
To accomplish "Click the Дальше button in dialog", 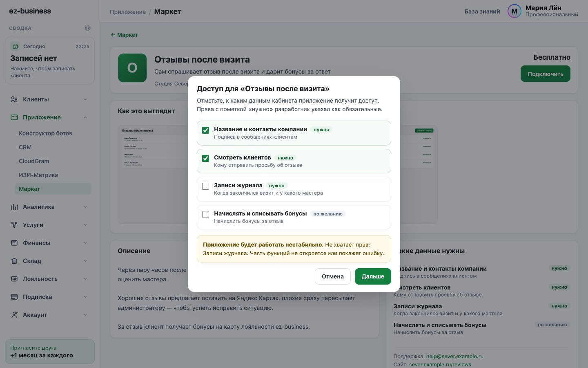I will (x=373, y=276).
